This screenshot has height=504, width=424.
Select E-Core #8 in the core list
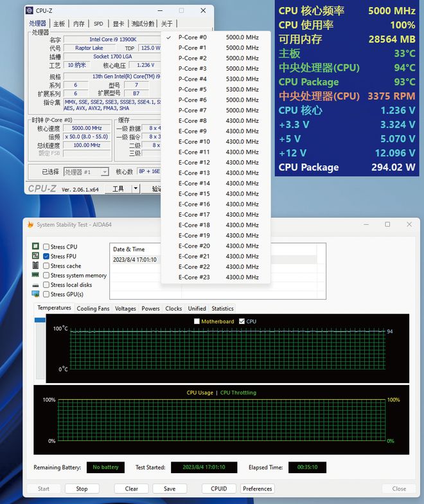216,121
